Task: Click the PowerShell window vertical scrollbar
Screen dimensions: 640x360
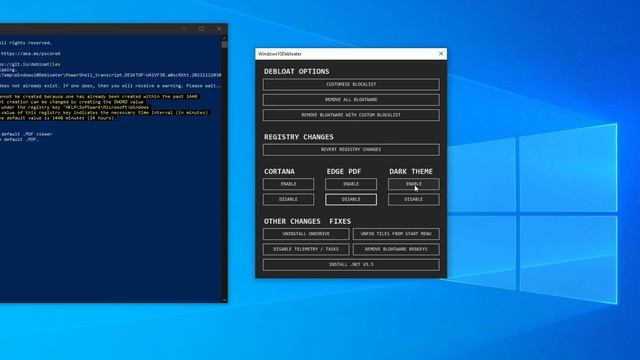Action: (x=224, y=169)
